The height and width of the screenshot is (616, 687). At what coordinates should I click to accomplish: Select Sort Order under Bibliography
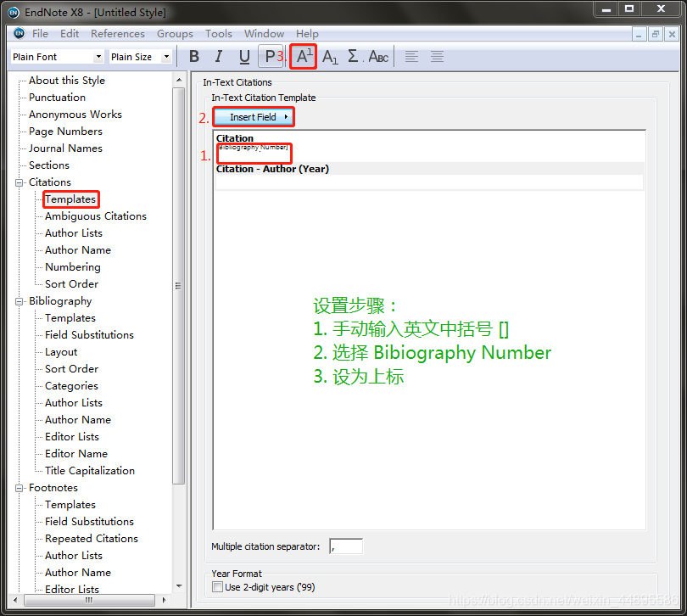point(71,369)
